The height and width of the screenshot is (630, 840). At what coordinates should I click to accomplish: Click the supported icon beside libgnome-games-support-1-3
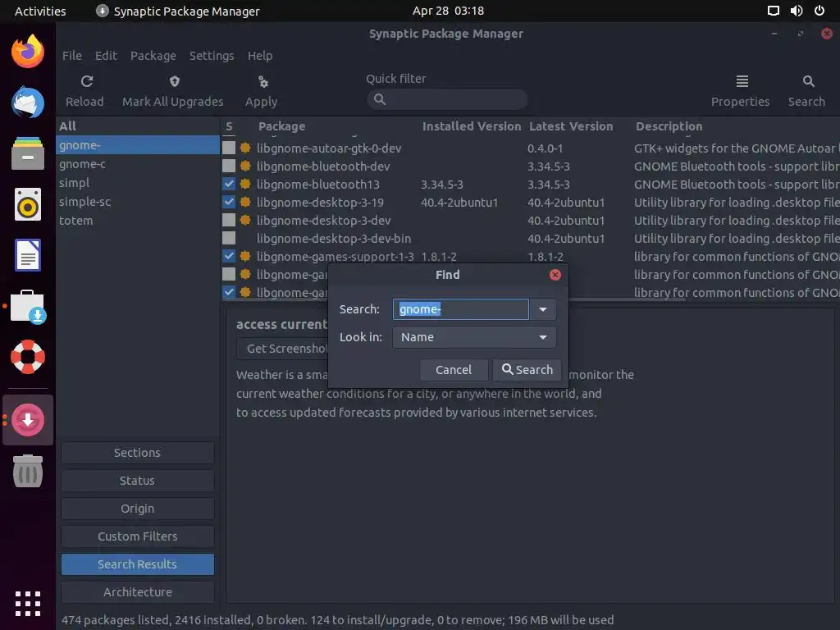(245, 256)
